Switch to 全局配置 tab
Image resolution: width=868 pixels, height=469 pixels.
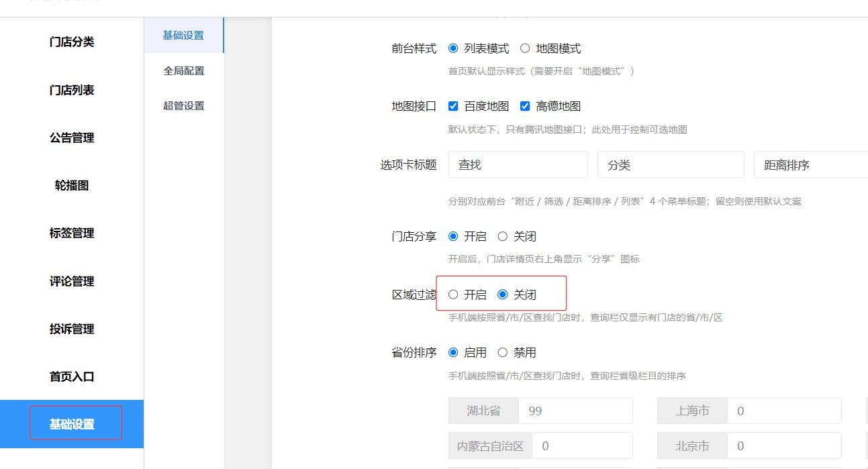184,70
